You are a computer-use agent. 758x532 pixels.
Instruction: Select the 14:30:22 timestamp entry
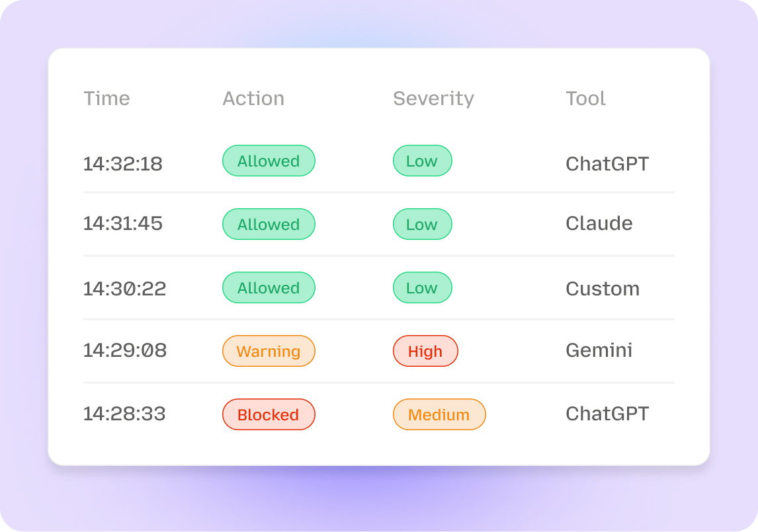tap(124, 289)
